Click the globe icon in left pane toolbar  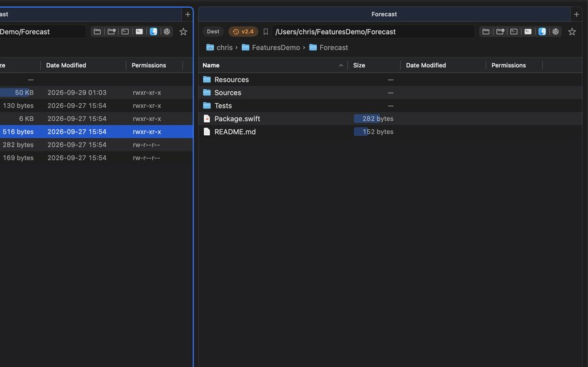167,31
